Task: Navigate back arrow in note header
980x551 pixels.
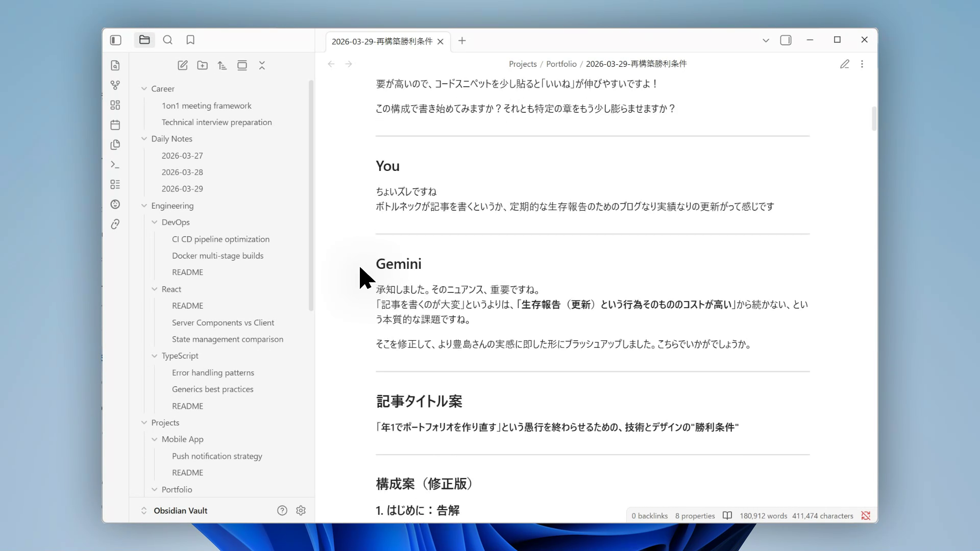Action: click(x=331, y=64)
